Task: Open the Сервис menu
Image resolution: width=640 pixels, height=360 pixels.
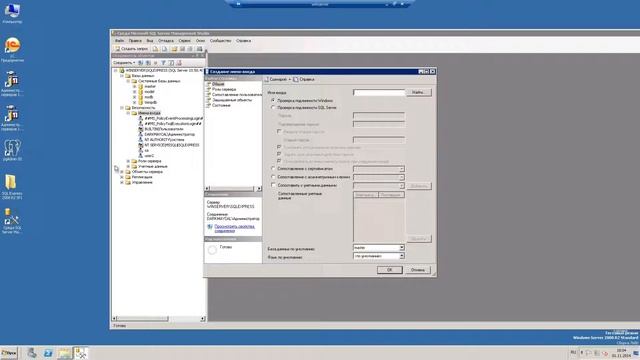Action: point(184,41)
